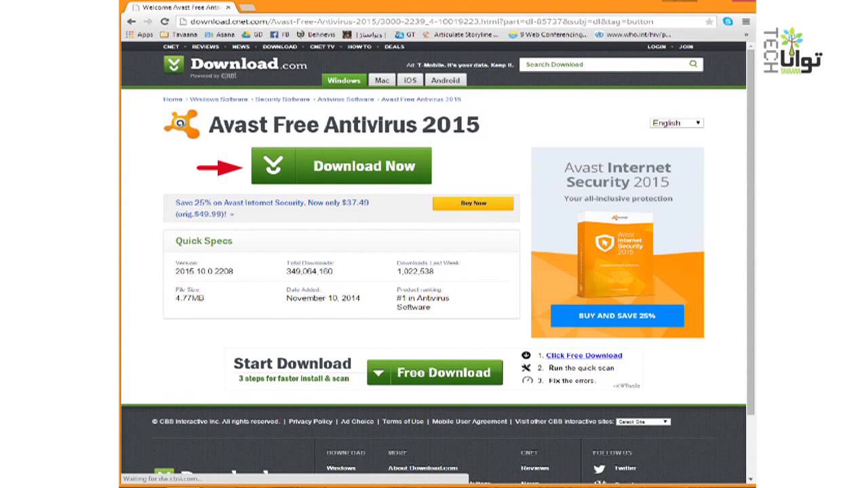Image resolution: width=868 pixels, height=488 pixels.
Task: Open the Ad Choice footer link
Action: point(357,422)
